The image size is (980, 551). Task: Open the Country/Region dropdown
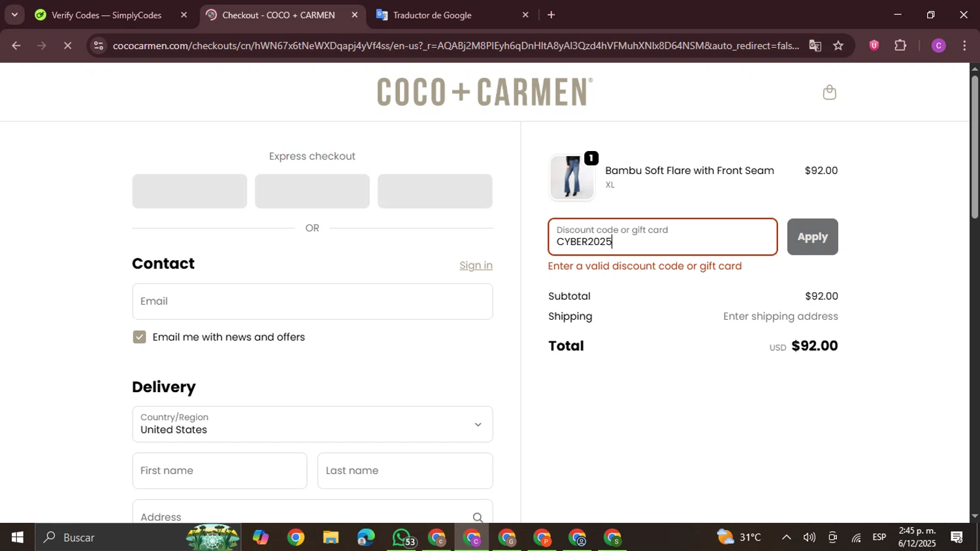312,424
